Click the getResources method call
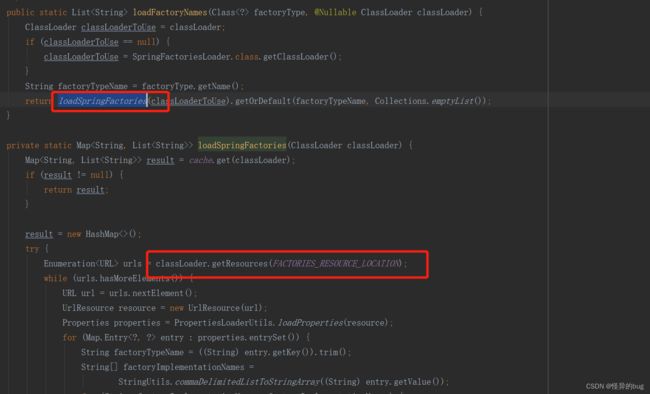 click(240, 264)
